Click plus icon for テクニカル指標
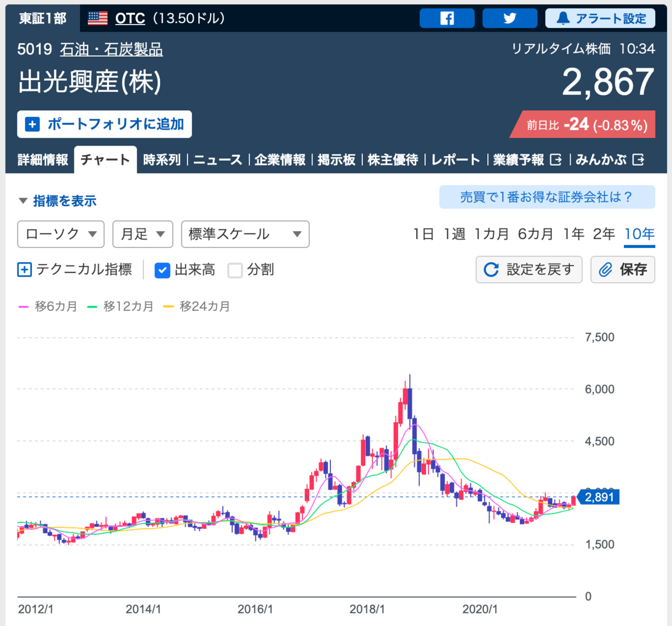The image size is (672, 626). [x=25, y=270]
